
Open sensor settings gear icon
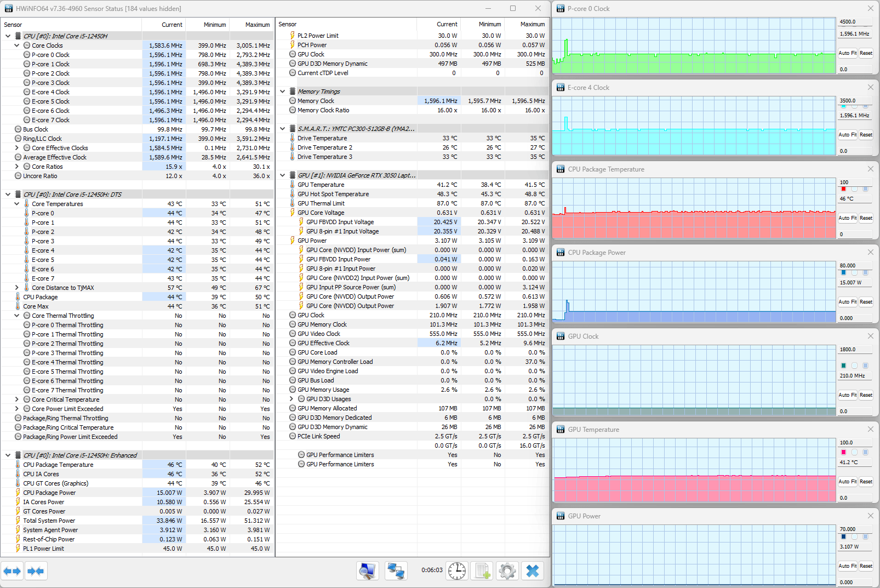pos(507,571)
